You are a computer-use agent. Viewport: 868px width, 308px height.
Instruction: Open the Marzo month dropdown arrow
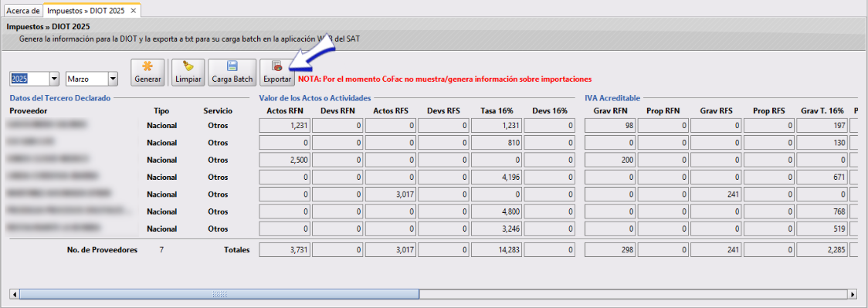point(113,79)
